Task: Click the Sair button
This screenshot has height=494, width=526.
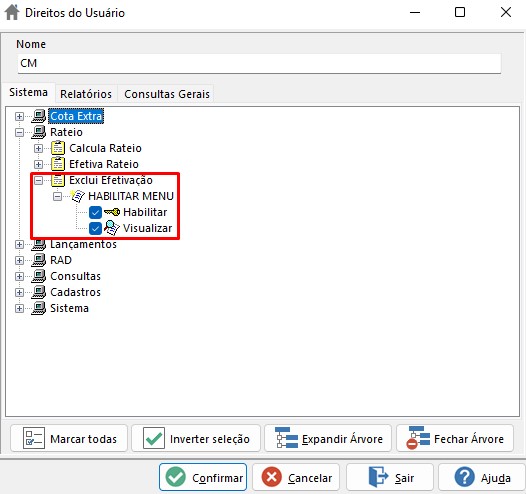Action: [390, 477]
